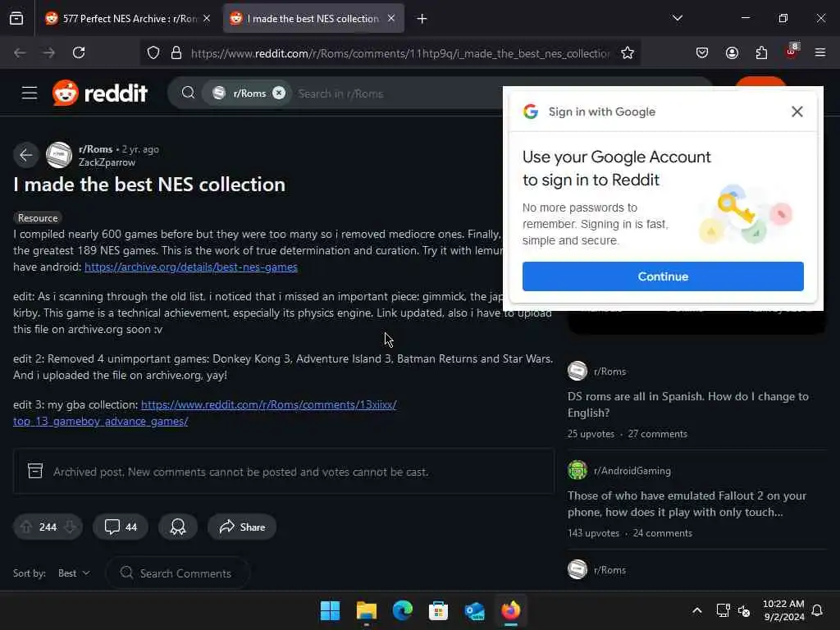840x630 pixels.
Task: Click the Share button
Action: click(x=242, y=527)
